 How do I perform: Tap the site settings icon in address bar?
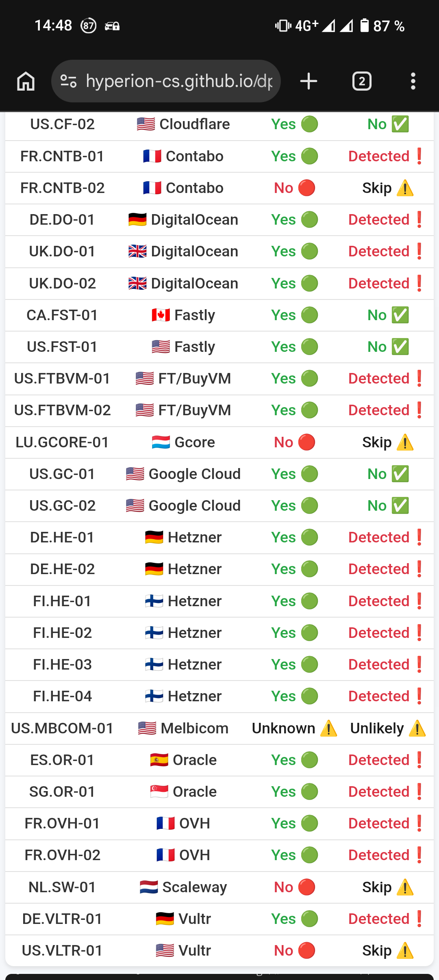pyautogui.click(x=68, y=81)
